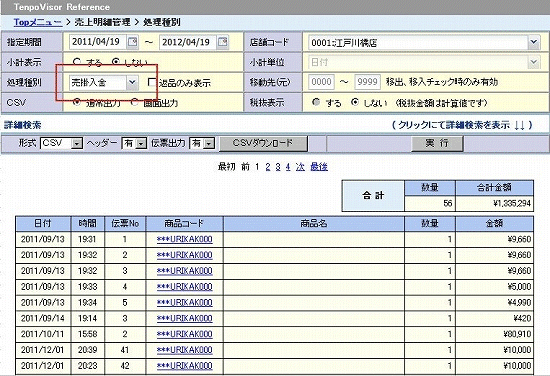The height and width of the screenshot is (376, 550).
Task: Select CSV 通常出力 radio button
Action: coord(76,102)
